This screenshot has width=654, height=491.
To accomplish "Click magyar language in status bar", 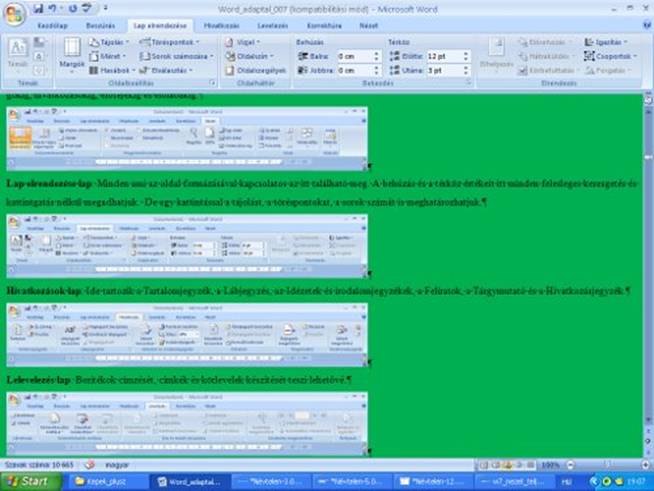I will click(116, 465).
